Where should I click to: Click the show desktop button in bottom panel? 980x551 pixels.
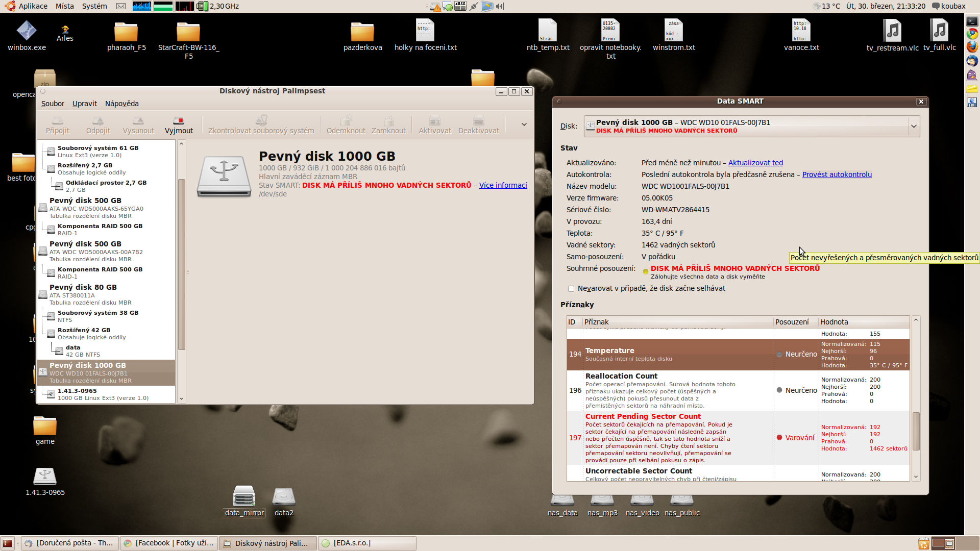coord(7,543)
